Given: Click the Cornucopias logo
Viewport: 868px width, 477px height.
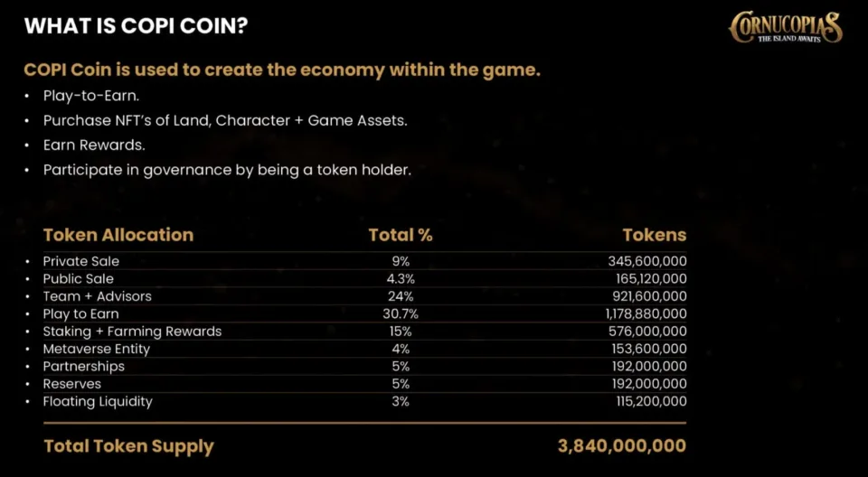Looking at the screenshot, I should (x=785, y=27).
